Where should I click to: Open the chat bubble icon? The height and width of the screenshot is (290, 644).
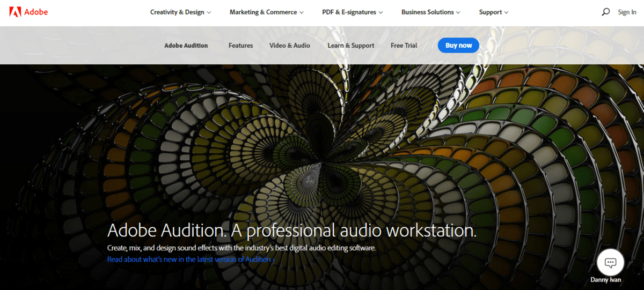point(610,263)
